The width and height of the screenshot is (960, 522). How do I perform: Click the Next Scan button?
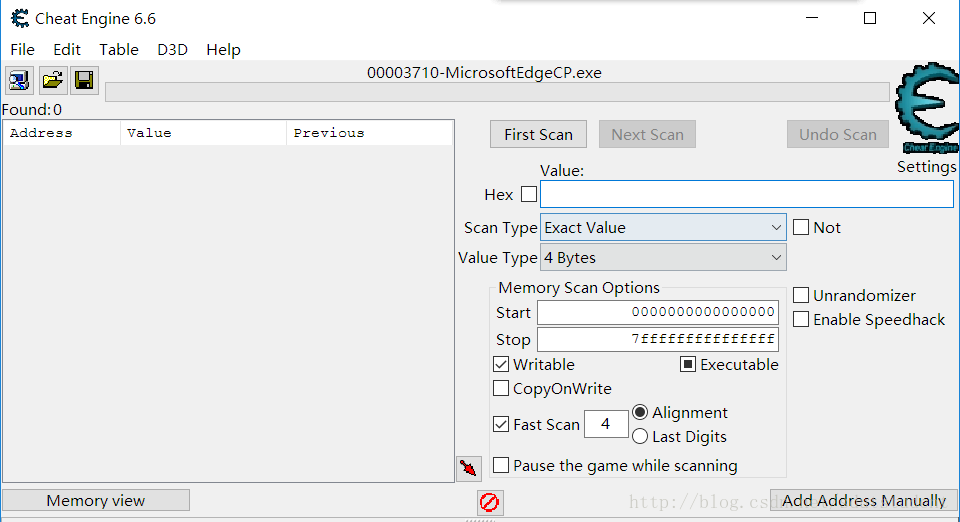pos(647,135)
